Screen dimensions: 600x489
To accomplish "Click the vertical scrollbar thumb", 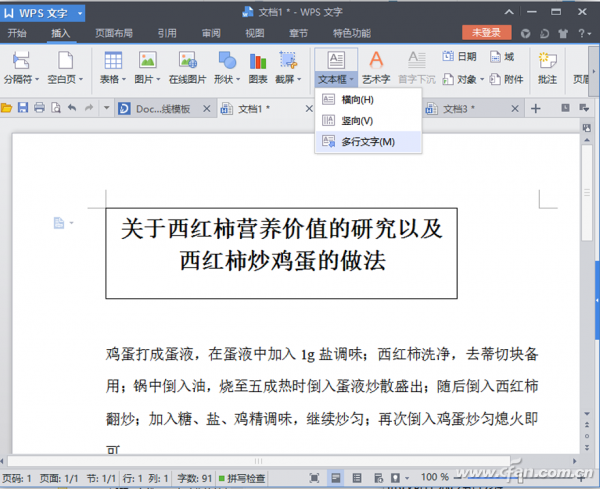I will (587, 193).
